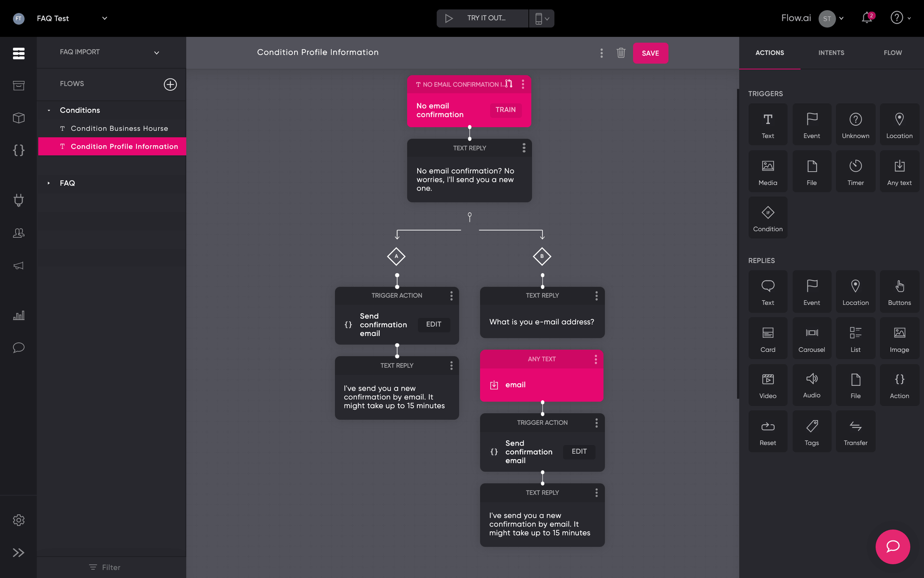Screen dimensions: 924x578
Task: Click TRAIN on No email confirmation trigger
Action: pos(505,110)
